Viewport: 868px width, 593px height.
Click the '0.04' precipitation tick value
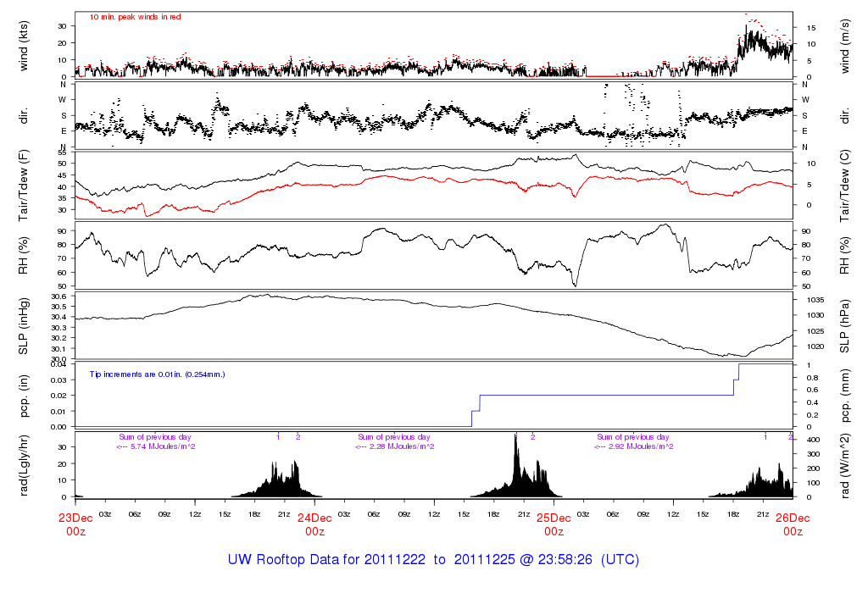click(58, 364)
